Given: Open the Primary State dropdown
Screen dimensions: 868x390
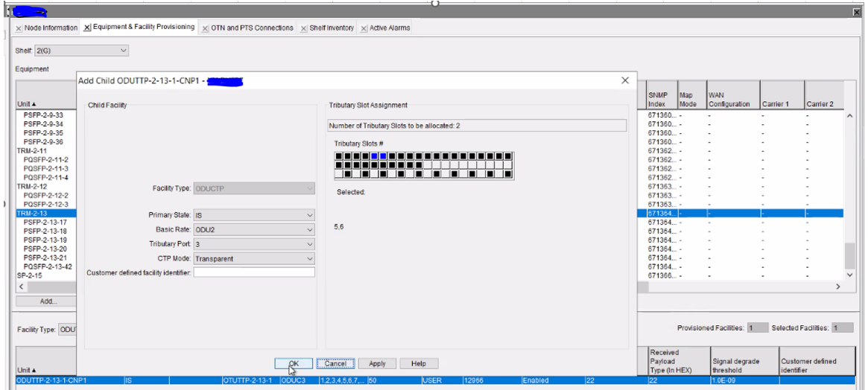Looking at the screenshot, I should pos(254,215).
